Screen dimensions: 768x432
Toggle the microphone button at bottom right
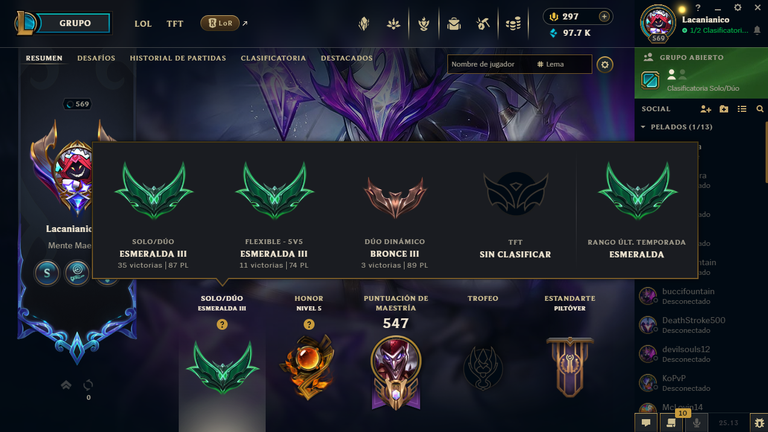point(696,423)
